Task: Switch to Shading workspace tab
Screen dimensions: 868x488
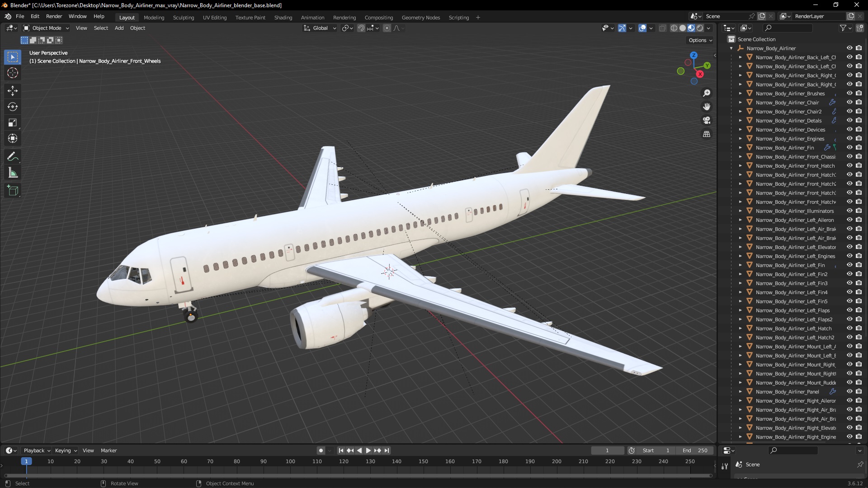Action: click(x=283, y=18)
